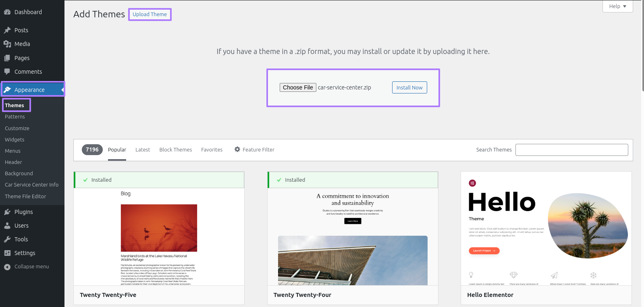Click the Choose File button
Image resolution: width=644 pixels, height=307 pixels.
pos(298,87)
